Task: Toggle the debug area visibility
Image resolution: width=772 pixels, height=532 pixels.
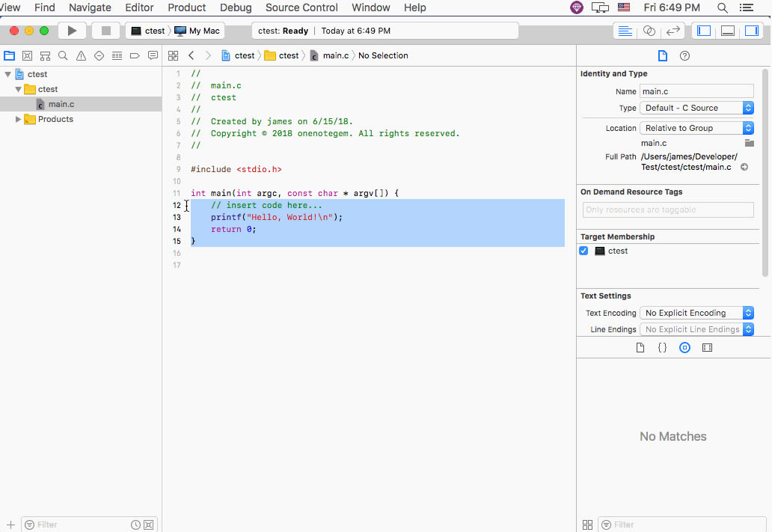Action: [x=728, y=30]
